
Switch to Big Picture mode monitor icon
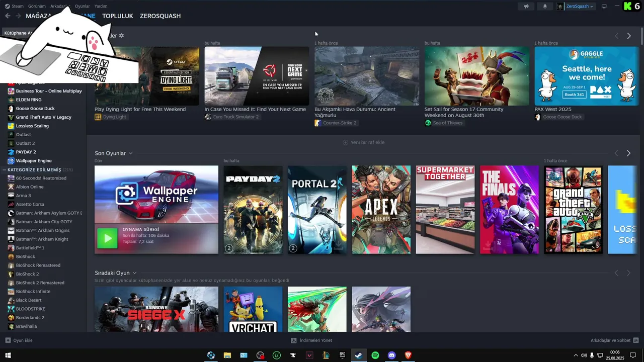604,7
